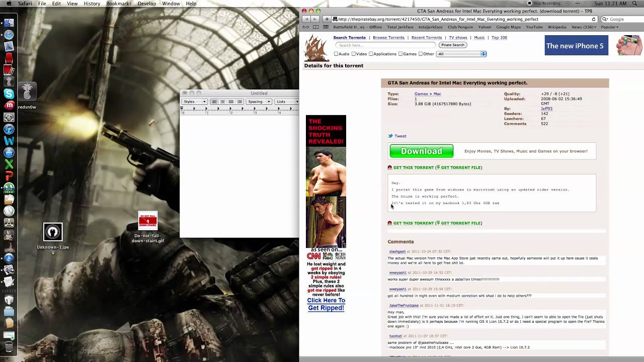Open Browse Torrents link
Image resolution: width=644 pixels, height=362 pixels.
388,38
